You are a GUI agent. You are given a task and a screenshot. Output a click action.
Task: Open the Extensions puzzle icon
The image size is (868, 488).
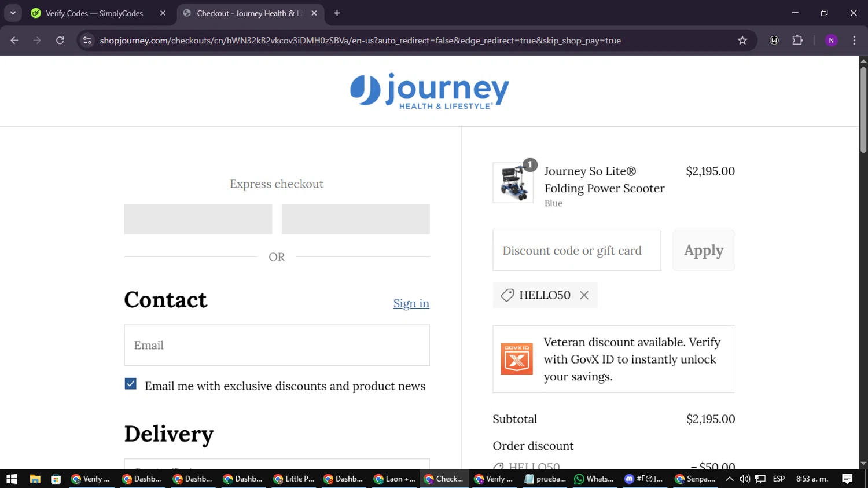tap(797, 41)
